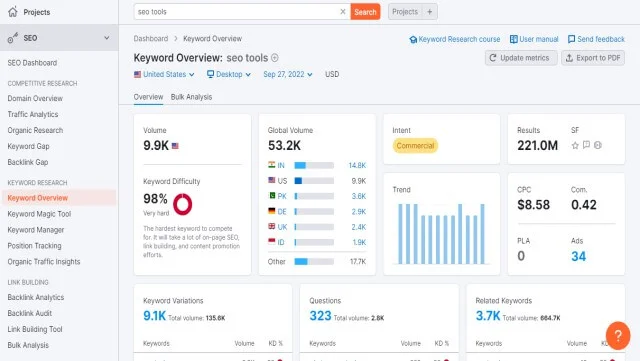640x361 pixels.
Task: Open Domain Overview in sidebar
Action: point(35,98)
